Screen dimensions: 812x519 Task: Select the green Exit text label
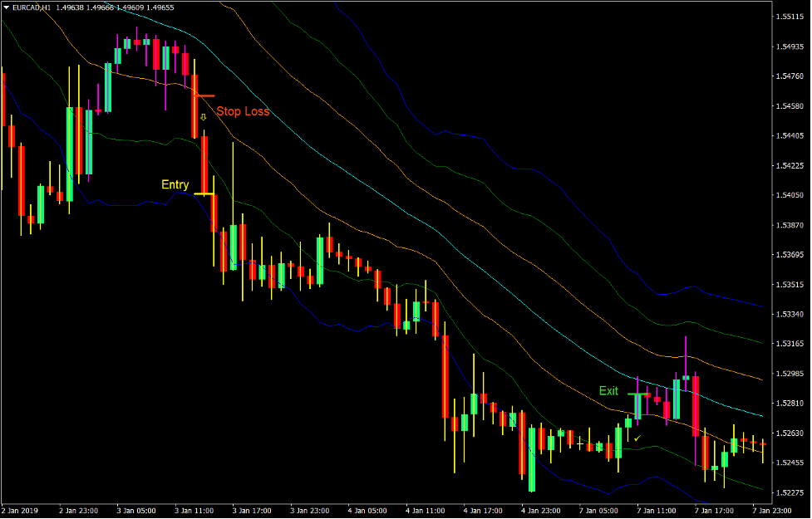pyautogui.click(x=609, y=390)
